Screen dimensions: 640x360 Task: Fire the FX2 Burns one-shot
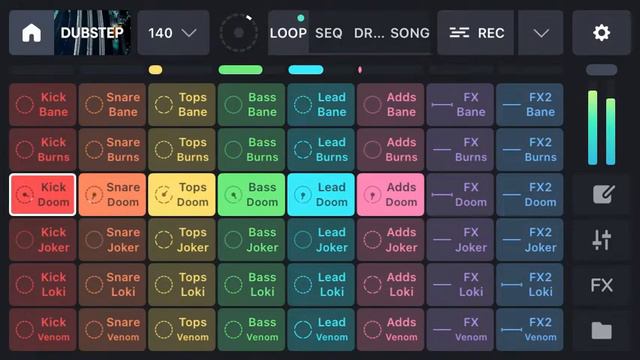pyautogui.click(x=530, y=149)
